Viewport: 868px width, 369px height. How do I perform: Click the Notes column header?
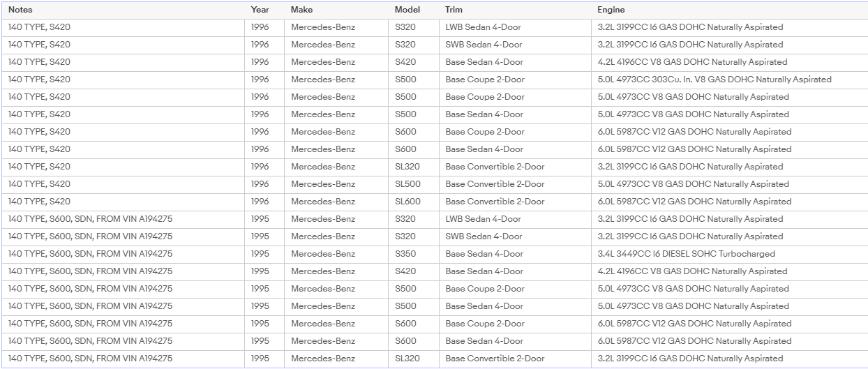tap(123, 10)
